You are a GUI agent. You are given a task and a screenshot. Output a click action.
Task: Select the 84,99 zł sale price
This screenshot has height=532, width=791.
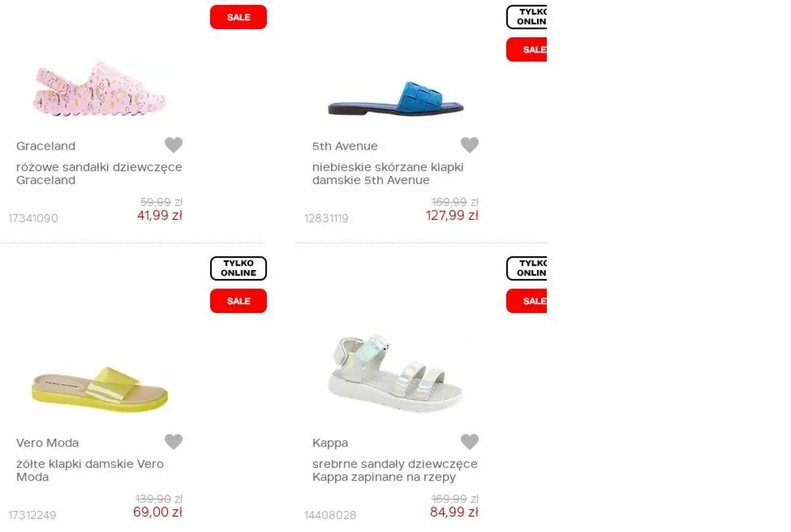(454, 512)
